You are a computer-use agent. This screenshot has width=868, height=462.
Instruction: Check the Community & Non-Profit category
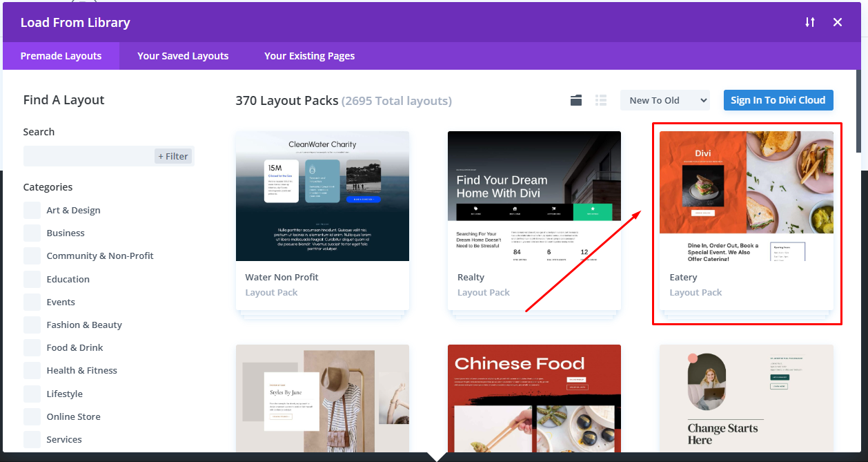tap(32, 256)
